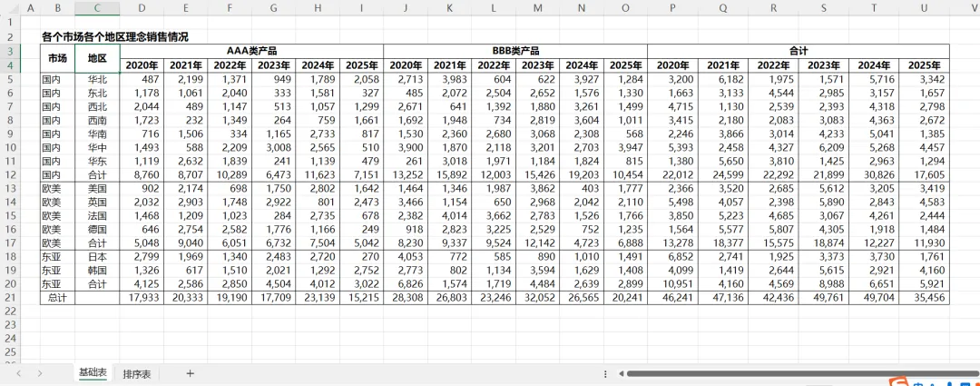Select row 21 header
Viewport: 980px width, 386px height.
point(11,298)
